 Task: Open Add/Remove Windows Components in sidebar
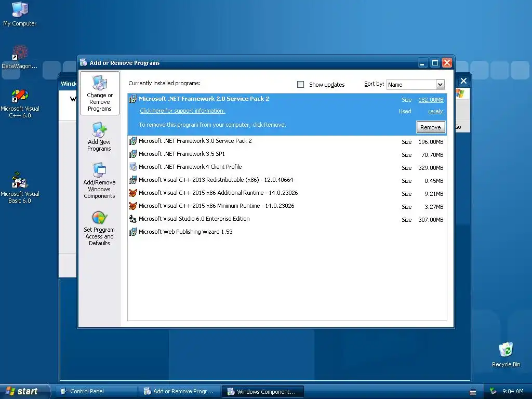coord(99,180)
